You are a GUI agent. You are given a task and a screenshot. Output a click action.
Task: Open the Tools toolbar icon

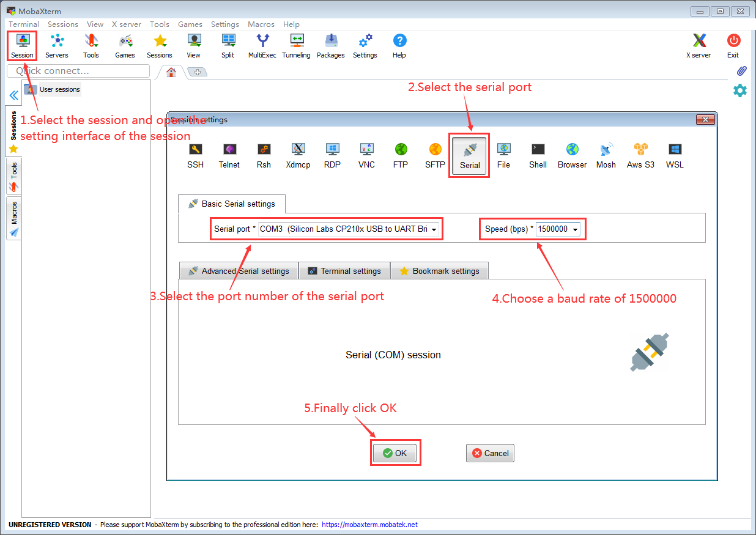click(91, 46)
